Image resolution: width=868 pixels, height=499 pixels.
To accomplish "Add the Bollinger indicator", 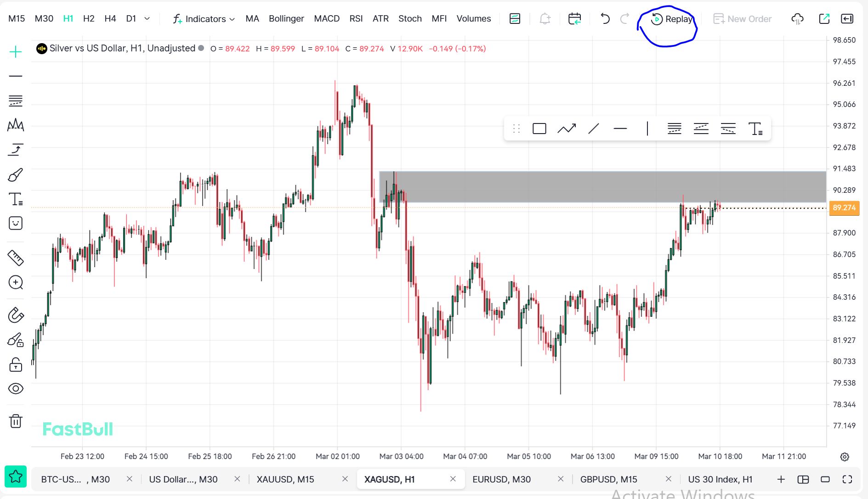I will (286, 19).
